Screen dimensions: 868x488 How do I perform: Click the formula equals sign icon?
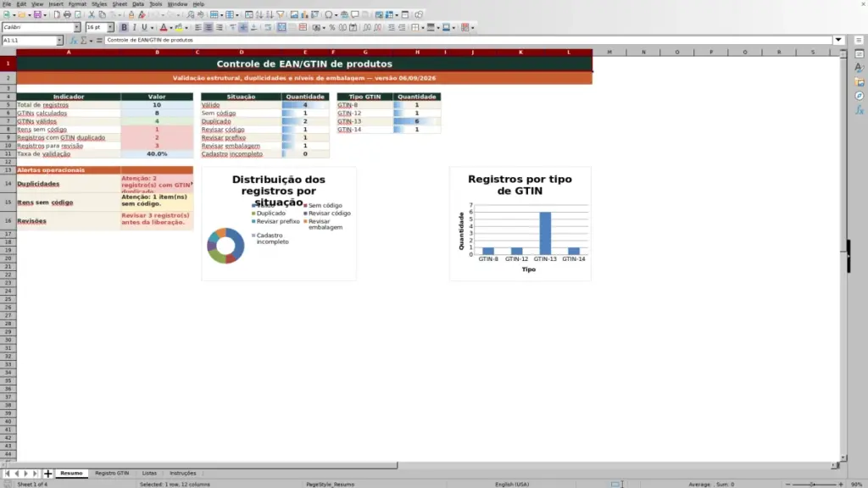coord(99,41)
